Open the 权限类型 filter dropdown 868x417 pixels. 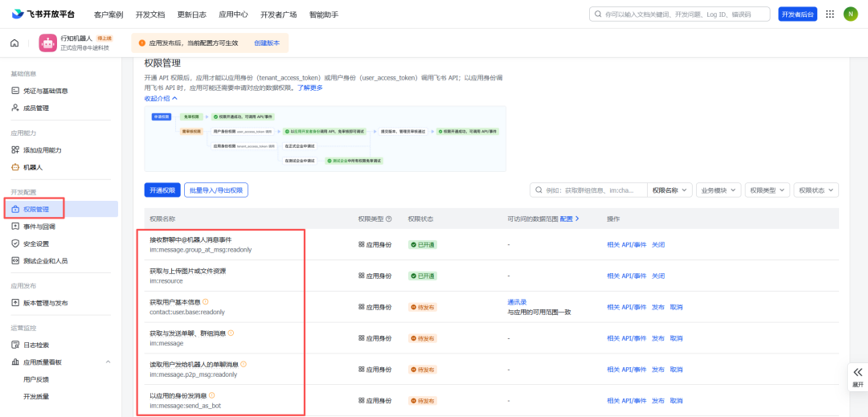(768, 190)
